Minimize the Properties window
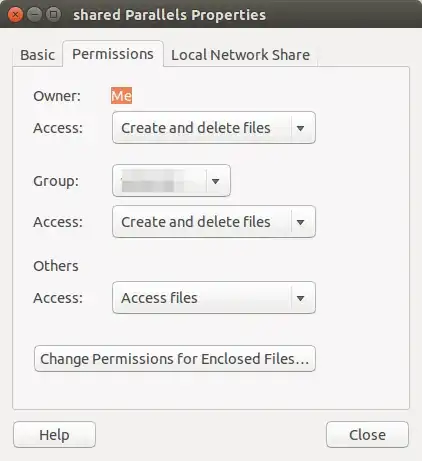Screen dimensions: 422x461 coord(34,15)
